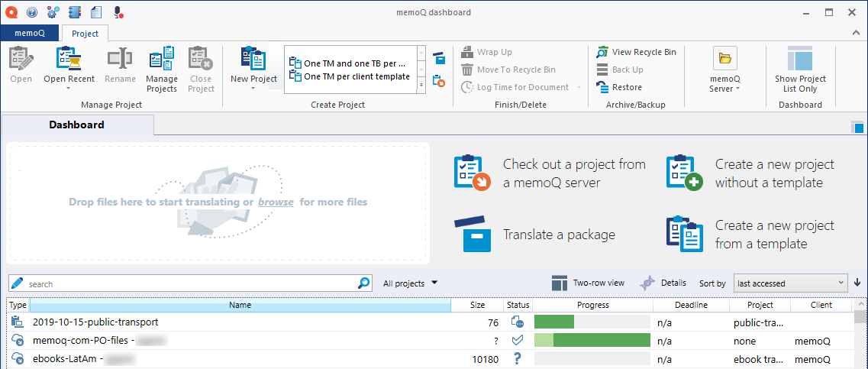
Task: Click the checkout from server clipboard icon in ribbon
Action: click(439, 80)
